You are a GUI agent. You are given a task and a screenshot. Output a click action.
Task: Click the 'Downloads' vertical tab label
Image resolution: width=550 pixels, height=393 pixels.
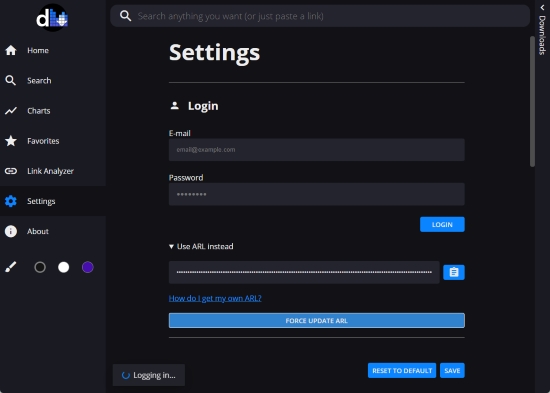pyautogui.click(x=542, y=35)
